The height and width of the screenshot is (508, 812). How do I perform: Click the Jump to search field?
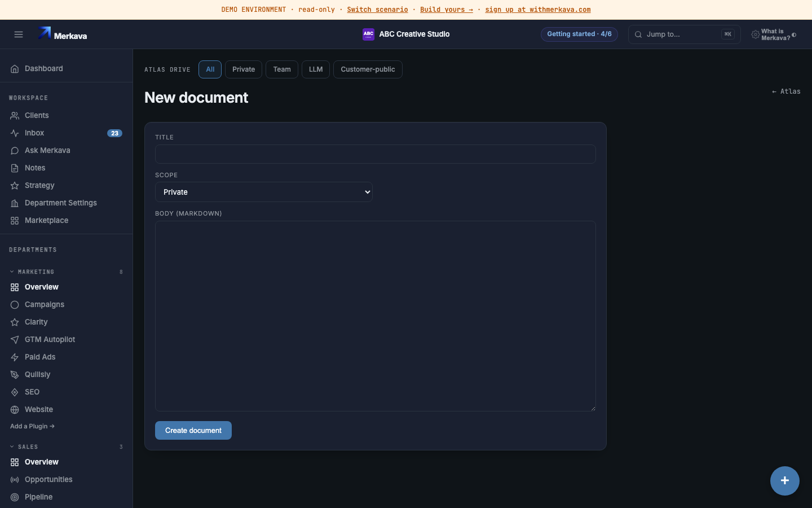[684, 34]
